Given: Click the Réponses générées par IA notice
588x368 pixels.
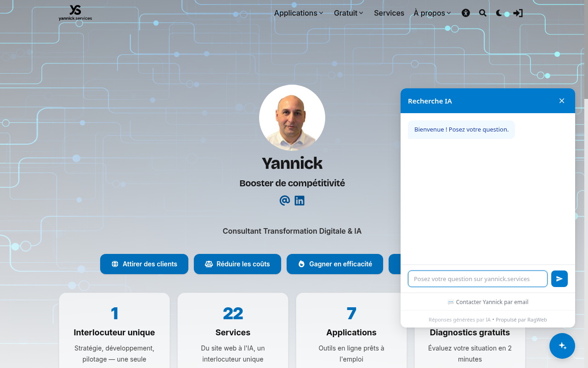Looking at the screenshot, I should [x=460, y=320].
